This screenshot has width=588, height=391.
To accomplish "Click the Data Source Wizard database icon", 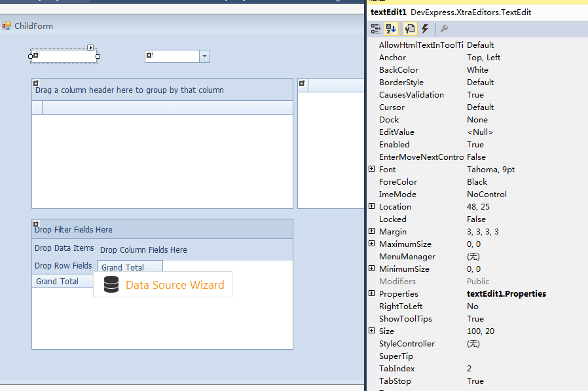I will point(111,284).
